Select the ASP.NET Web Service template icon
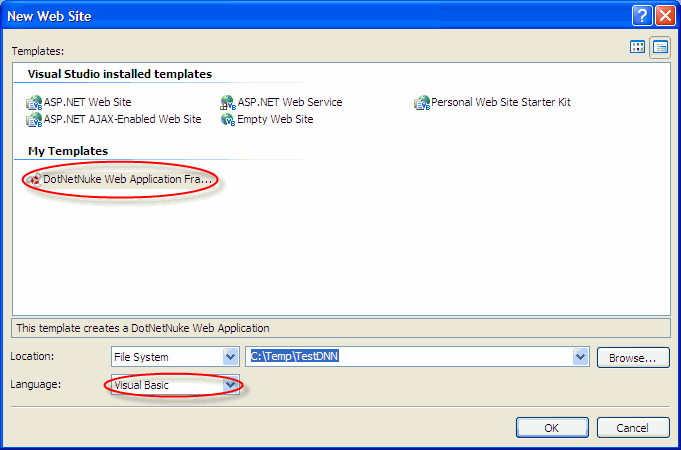The width and height of the screenshot is (681, 450). [228, 103]
